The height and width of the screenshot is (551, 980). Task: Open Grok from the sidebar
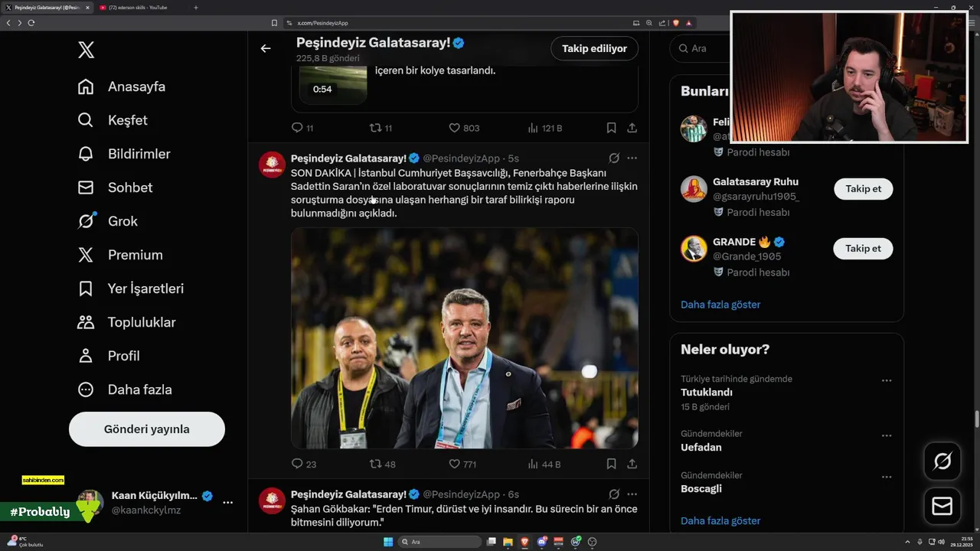[x=108, y=221]
